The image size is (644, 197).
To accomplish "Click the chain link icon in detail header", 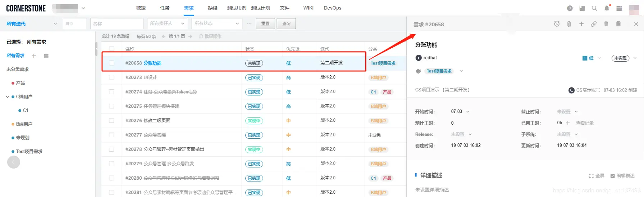I will coord(594,24).
